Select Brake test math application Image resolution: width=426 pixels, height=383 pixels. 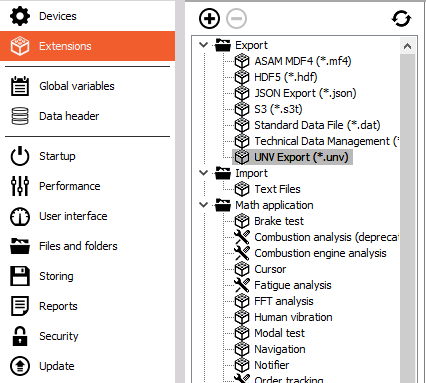point(279,221)
